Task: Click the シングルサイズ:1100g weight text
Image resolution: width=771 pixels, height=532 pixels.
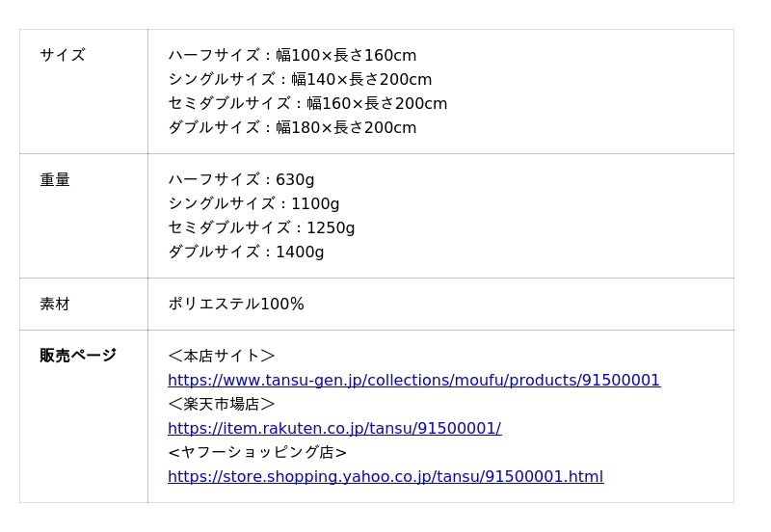Action: (253, 204)
